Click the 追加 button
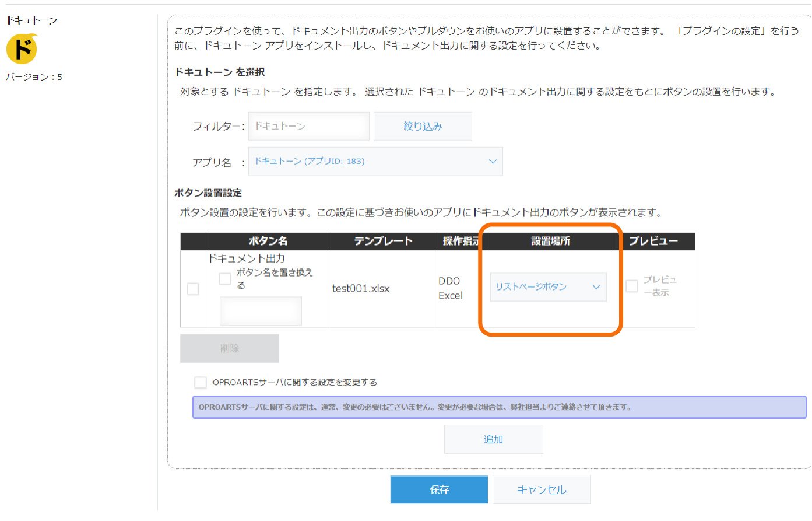The width and height of the screenshot is (812, 521). (493, 439)
